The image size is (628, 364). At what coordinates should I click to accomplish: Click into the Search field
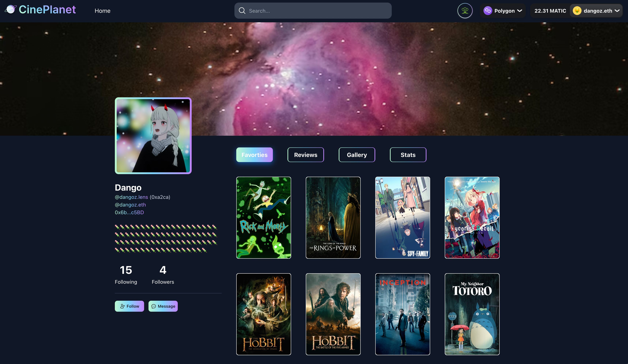click(x=313, y=11)
